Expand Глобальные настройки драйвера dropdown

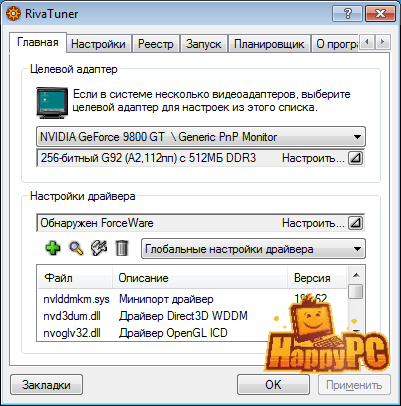pyautogui.click(x=253, y=249)
